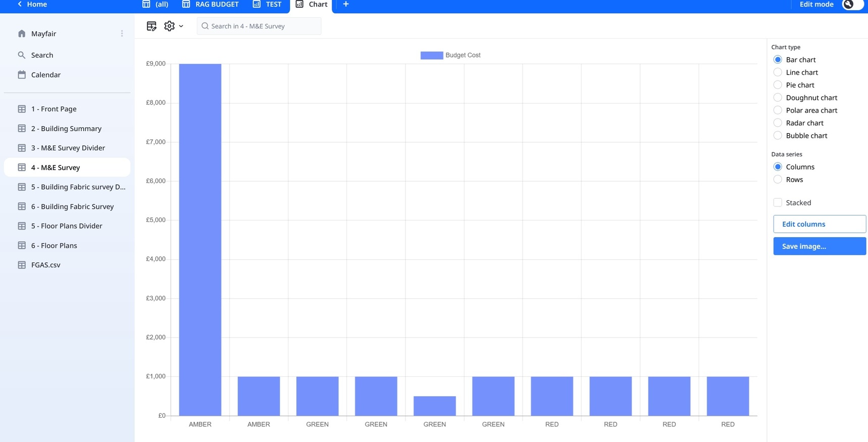Set data series to Columns

(x=778, y=167)
